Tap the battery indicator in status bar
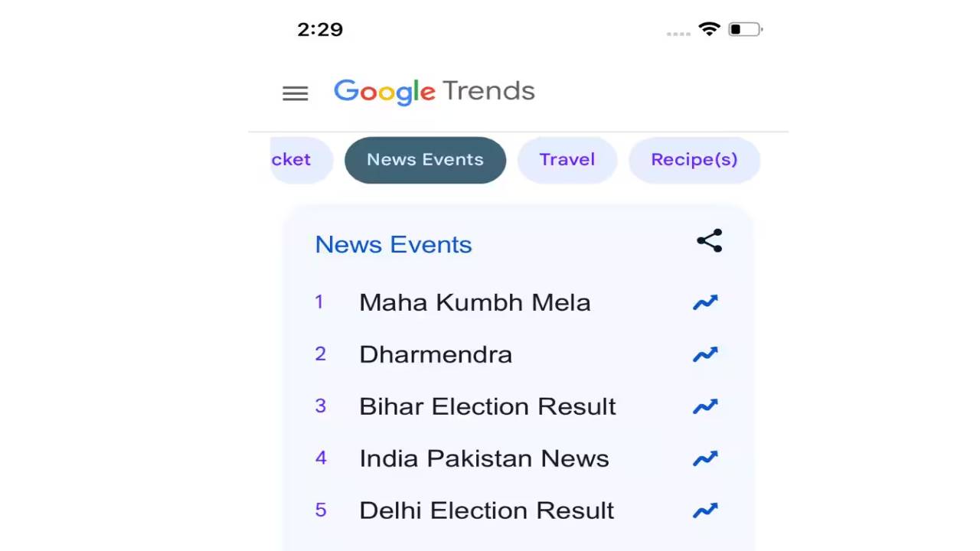Viewport: 980px width, 551px height. coord(744,30)
